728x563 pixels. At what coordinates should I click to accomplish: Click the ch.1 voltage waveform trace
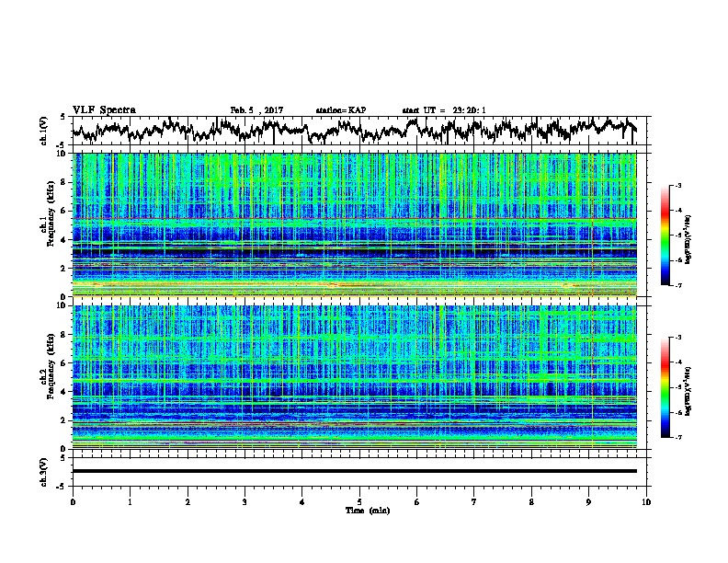coord(355,131)
